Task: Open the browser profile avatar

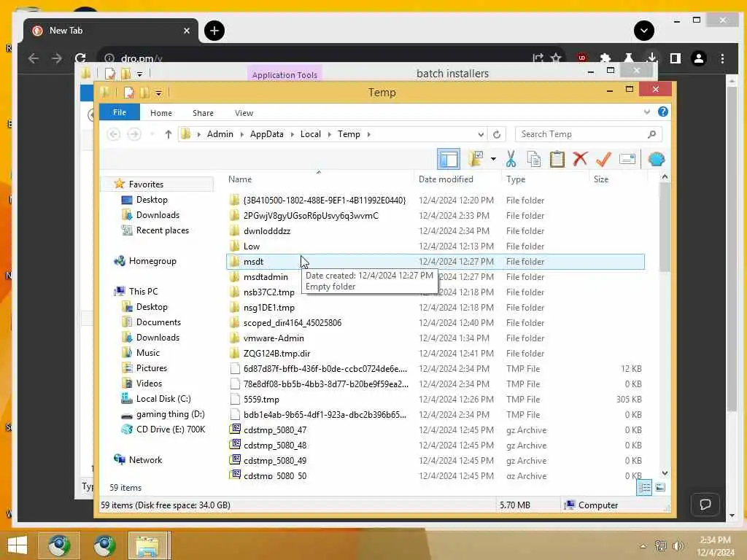Action: pyautogui.click(x=699, y=58)
